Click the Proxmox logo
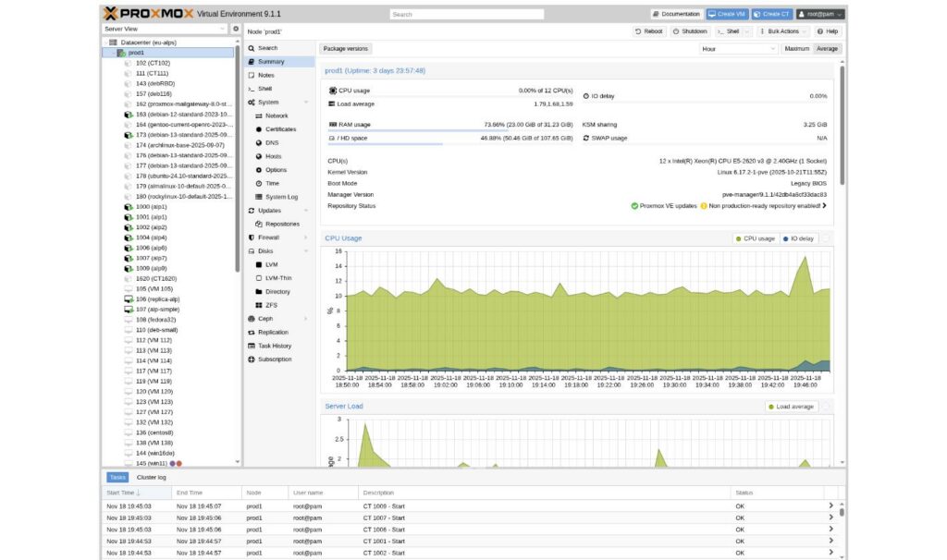Image resolution: width=947 pixels, height=560 pixels. click(x=149, y=13)
